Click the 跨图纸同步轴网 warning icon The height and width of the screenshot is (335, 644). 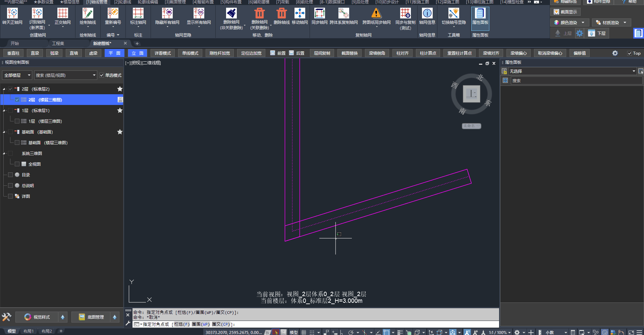(x=376, y=13)
